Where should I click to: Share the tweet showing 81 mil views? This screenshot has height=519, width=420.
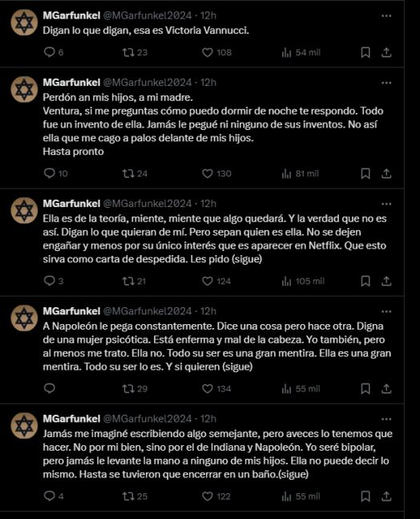pos(386,173)
